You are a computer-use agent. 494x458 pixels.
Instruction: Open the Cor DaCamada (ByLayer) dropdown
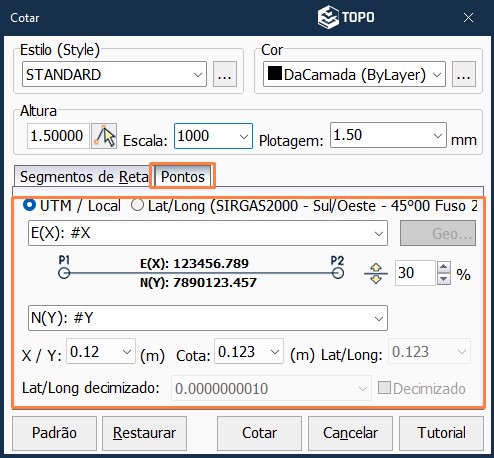[354, 74]
